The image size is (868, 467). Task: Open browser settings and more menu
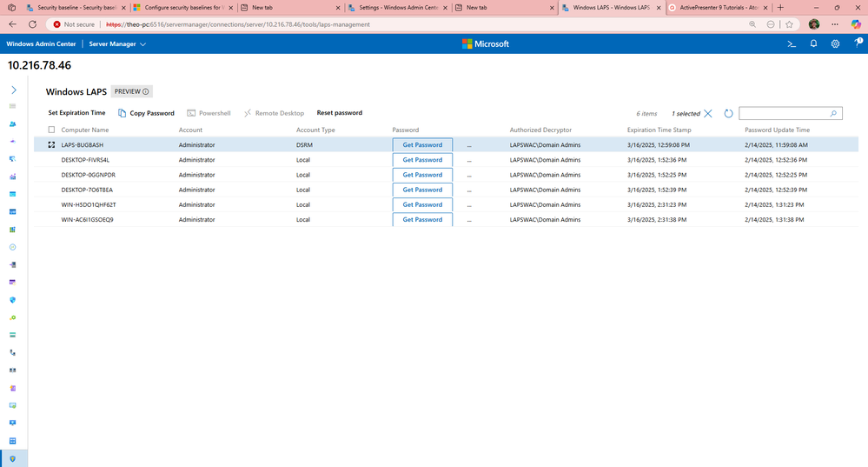pos(835,24)
